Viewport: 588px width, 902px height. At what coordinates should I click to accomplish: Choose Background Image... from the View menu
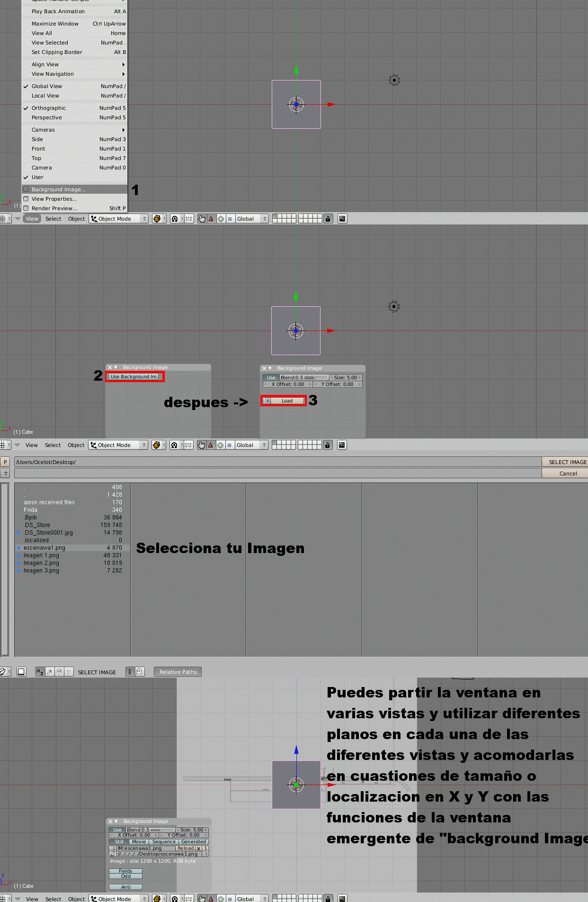[x=74, y=189]
